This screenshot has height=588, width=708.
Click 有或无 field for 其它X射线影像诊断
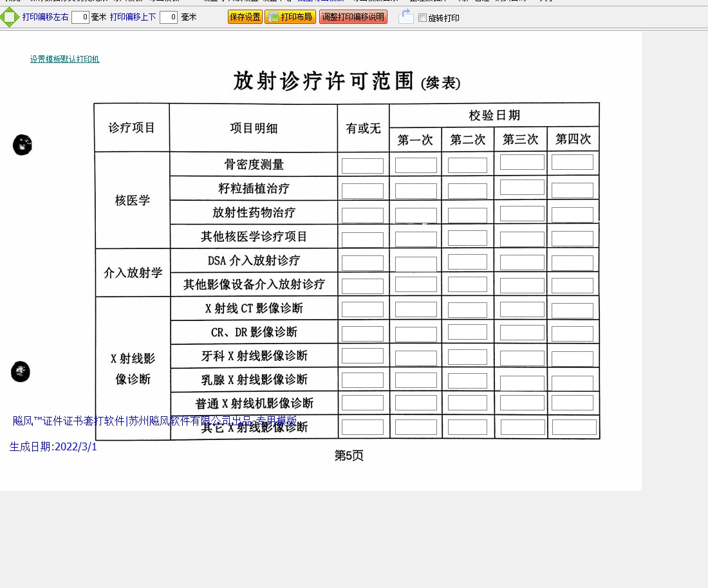tap(362, 427)
